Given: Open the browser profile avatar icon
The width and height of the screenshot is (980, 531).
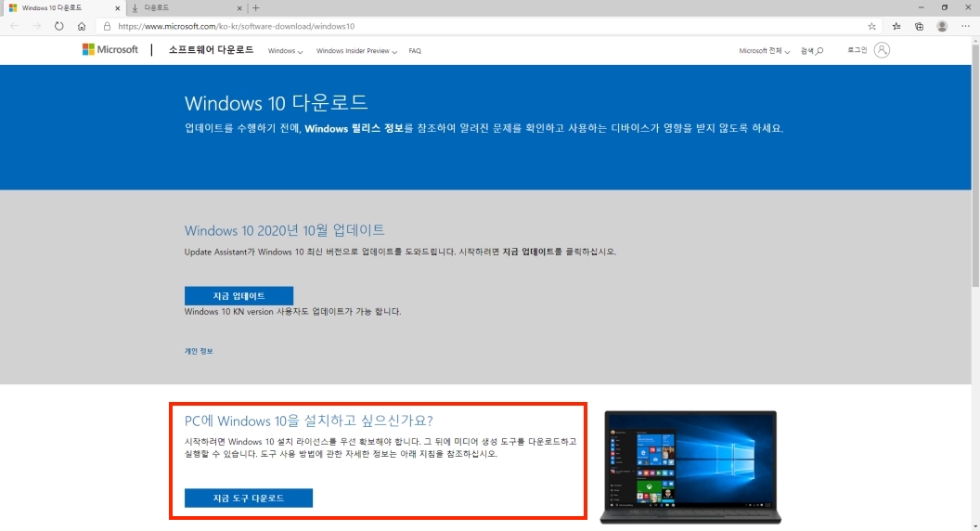Looking at the screenshot, I should [942, 26].
